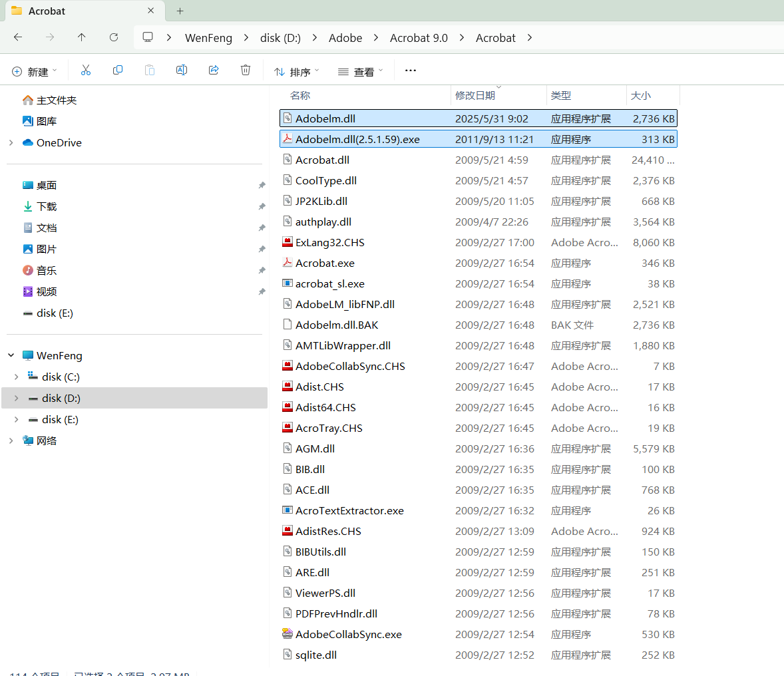Screen dimensions: 784x676
Task: Select the CoolType.dll file name
Action: pyautogui.click(x=326, y=180)
